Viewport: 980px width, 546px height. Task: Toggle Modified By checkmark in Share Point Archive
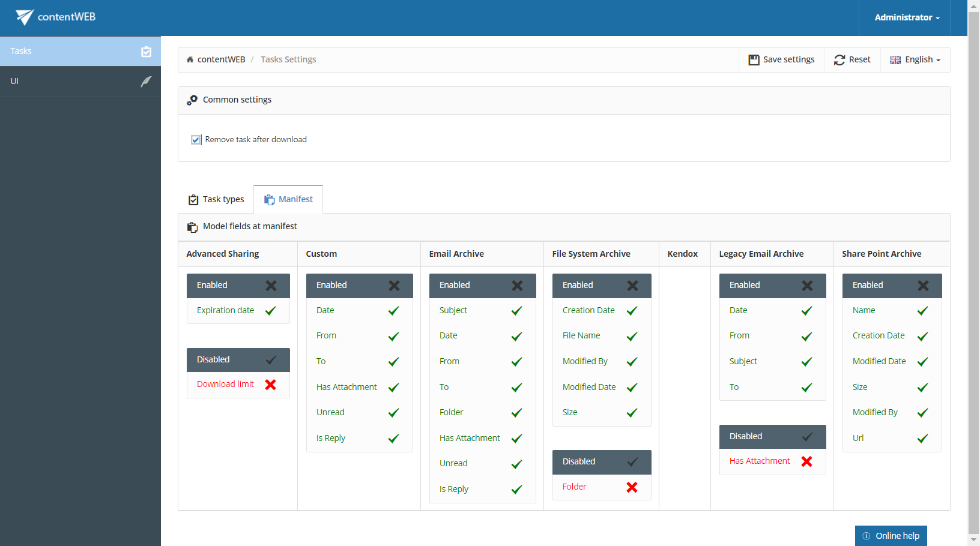tap(923, 413)
